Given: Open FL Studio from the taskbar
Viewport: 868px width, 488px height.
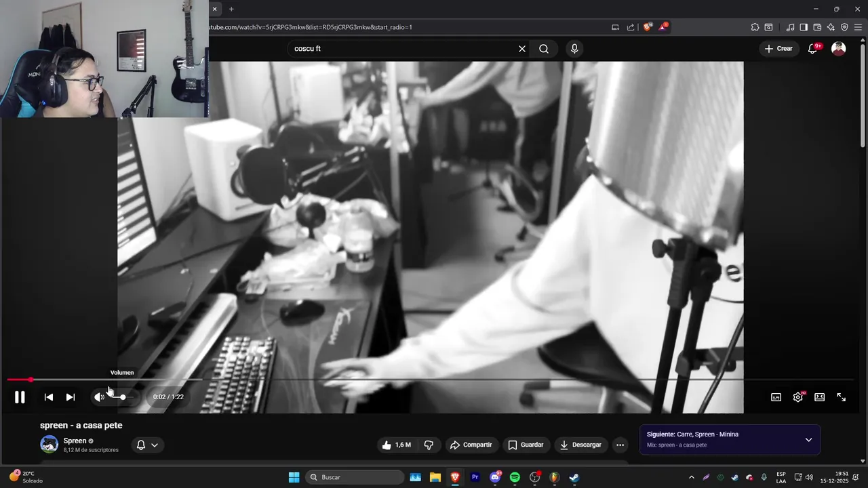Looking at the screenshot, I should tap(554, 477).
